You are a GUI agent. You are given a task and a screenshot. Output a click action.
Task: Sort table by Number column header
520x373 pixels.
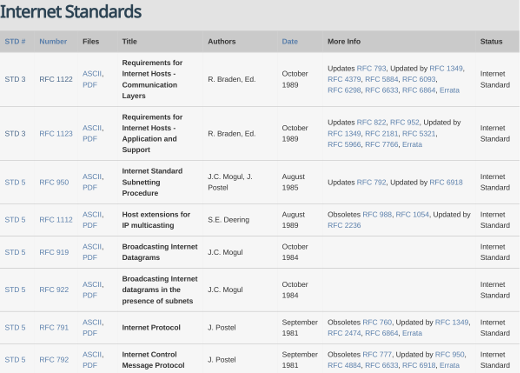click(x=53, y=42)
